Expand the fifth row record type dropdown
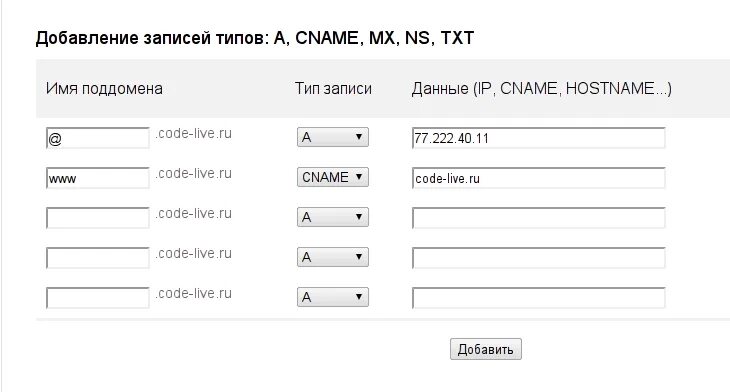 [333, 297]
